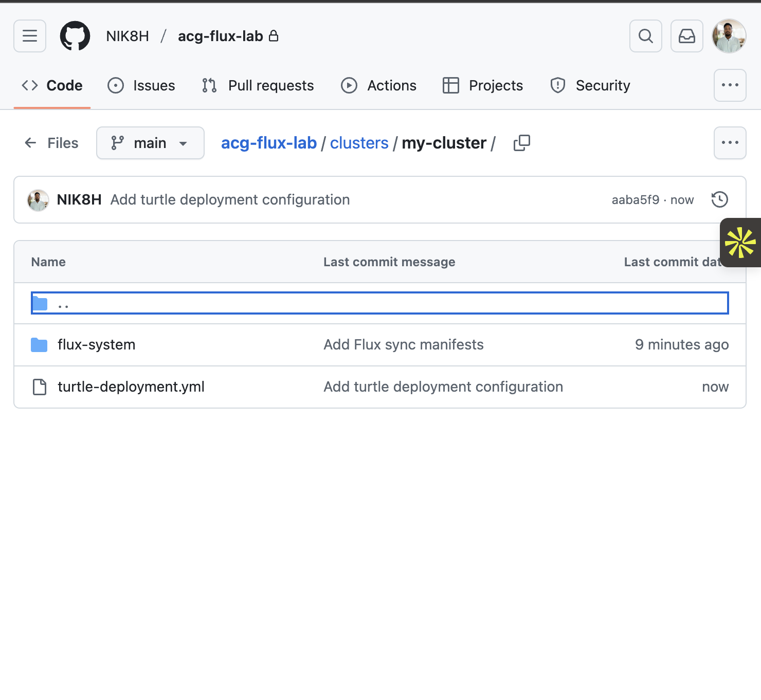Click the turtle-deployment.yml file icon
The image size is (761, 700).
39,386
